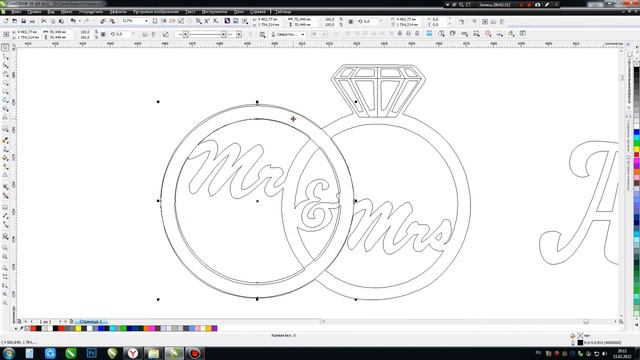Click the Open file folder icon
640x360 pixels.
(x=15, y=21)
